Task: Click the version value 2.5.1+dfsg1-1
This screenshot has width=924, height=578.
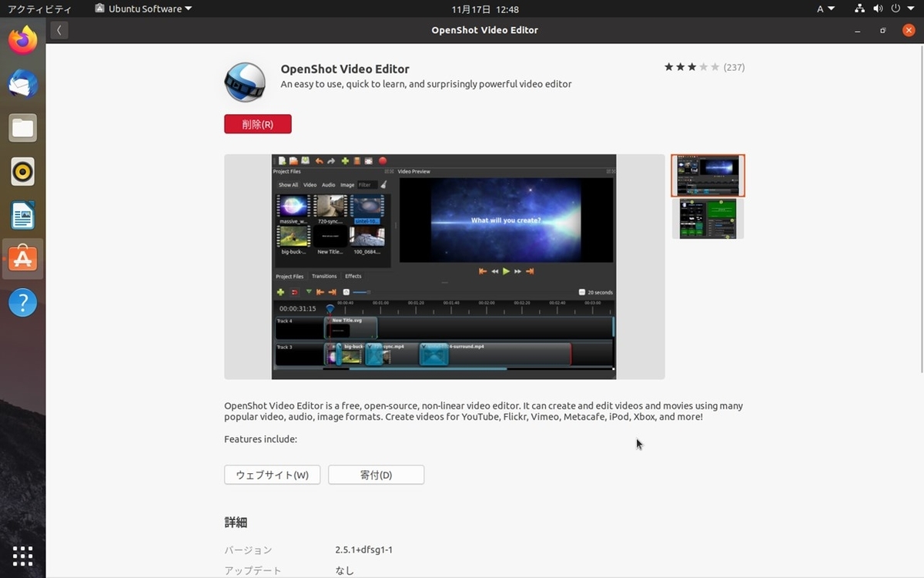Action: (x=363, y=549)
